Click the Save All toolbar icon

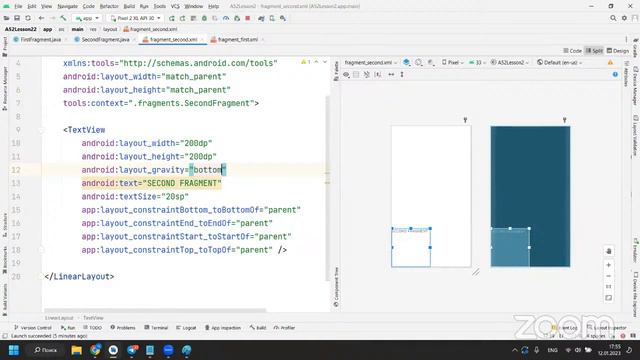pos(17,18)
